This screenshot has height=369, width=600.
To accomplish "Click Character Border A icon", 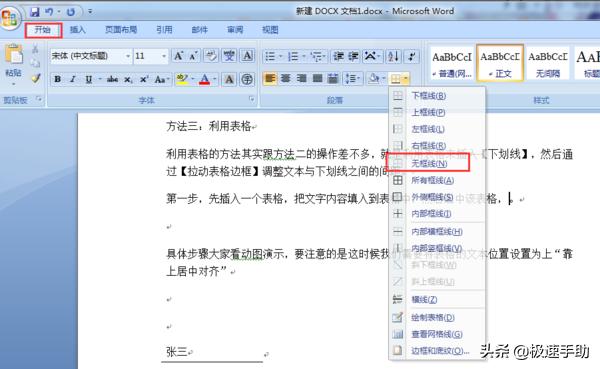I will [x=248, y=56].
